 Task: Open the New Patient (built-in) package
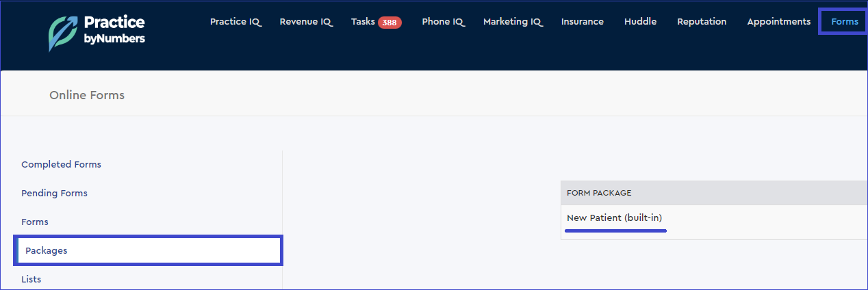tap(614, 217)
